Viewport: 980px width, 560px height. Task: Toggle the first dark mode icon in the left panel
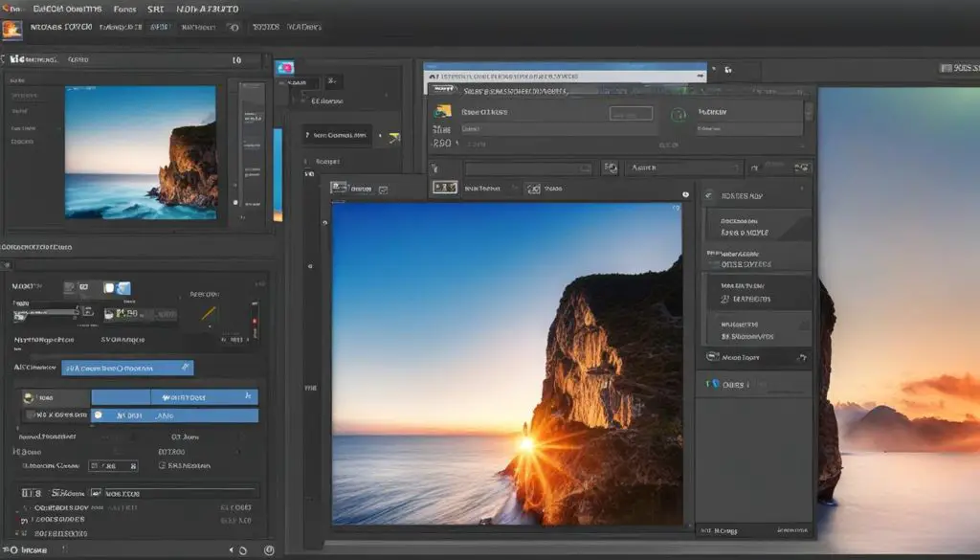tap(69, 287)
